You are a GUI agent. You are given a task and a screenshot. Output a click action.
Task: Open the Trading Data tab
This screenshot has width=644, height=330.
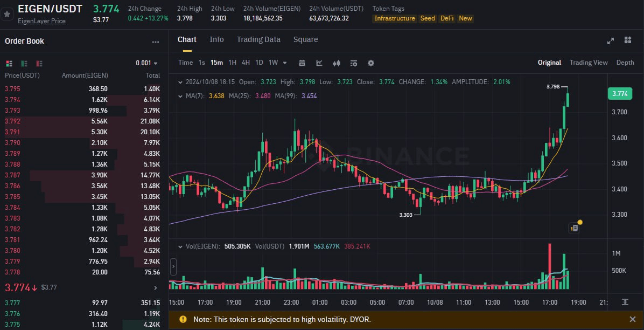(258, 39)
